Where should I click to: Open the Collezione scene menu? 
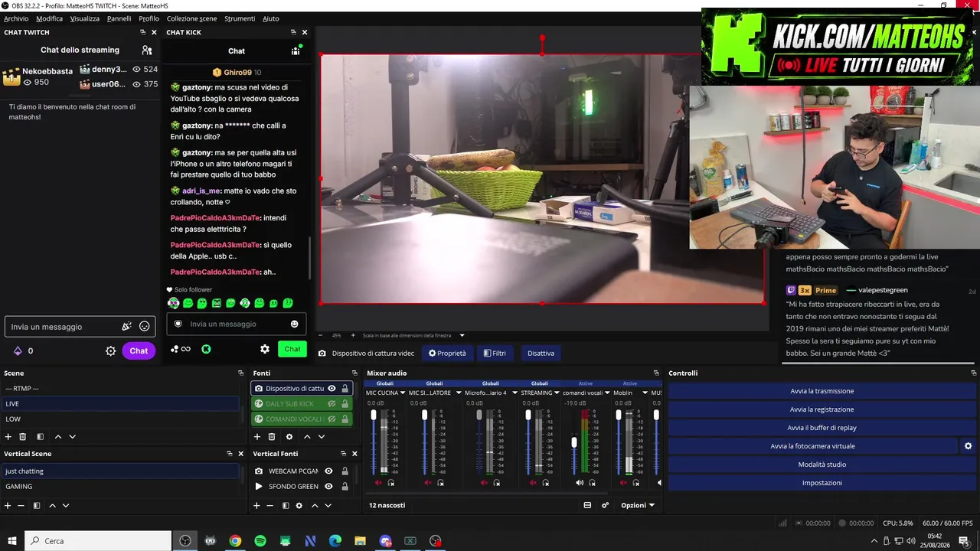tap(191, 18)
